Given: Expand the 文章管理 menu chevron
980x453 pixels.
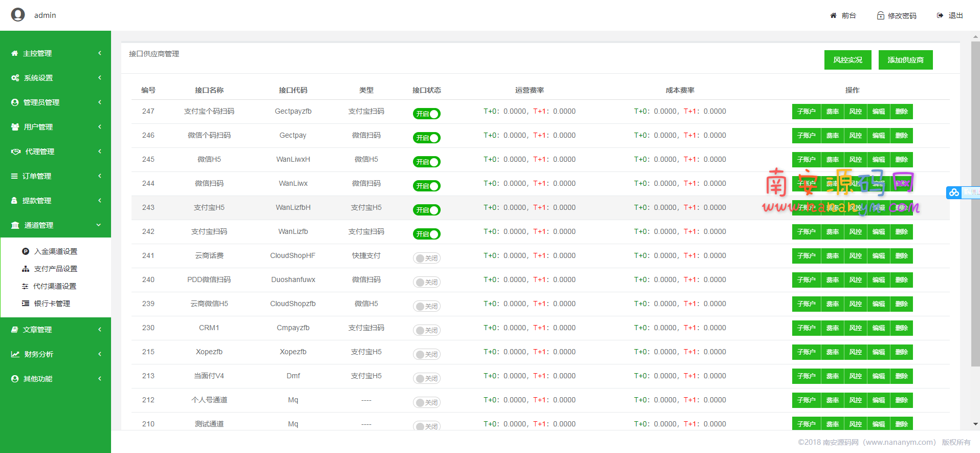Looking at the screenshot, I should click(100, 330).
